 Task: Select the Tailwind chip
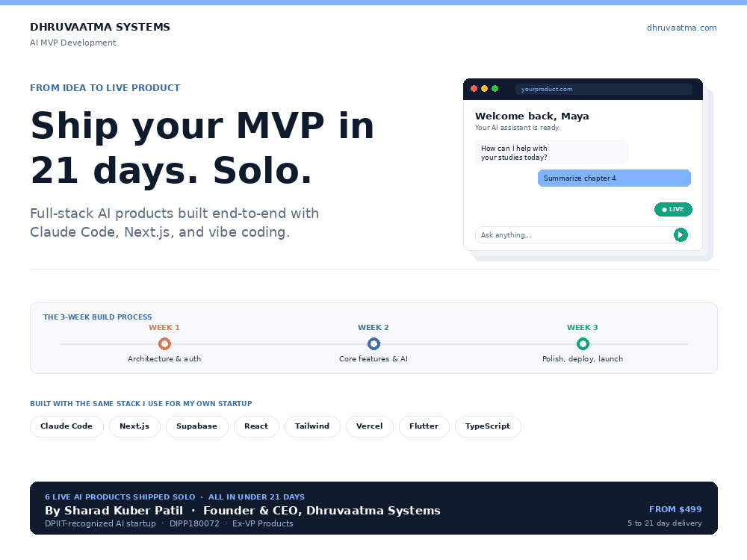pos(312,426)
